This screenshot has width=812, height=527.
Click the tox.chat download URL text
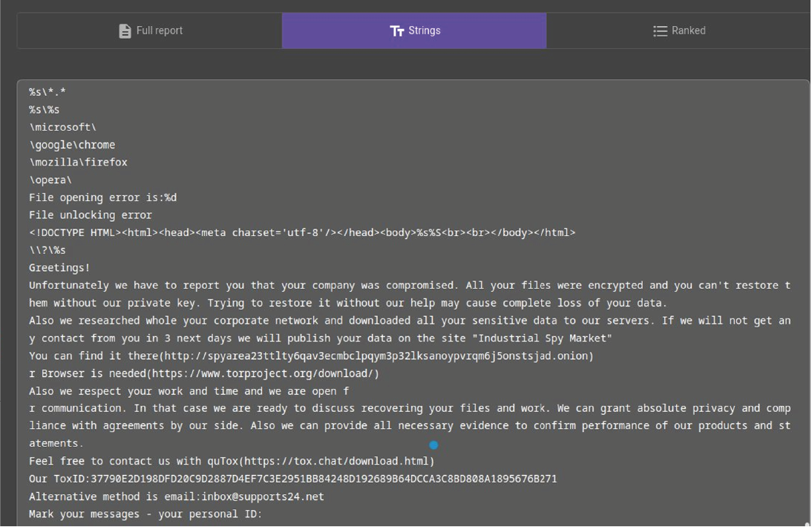point(337,461)
